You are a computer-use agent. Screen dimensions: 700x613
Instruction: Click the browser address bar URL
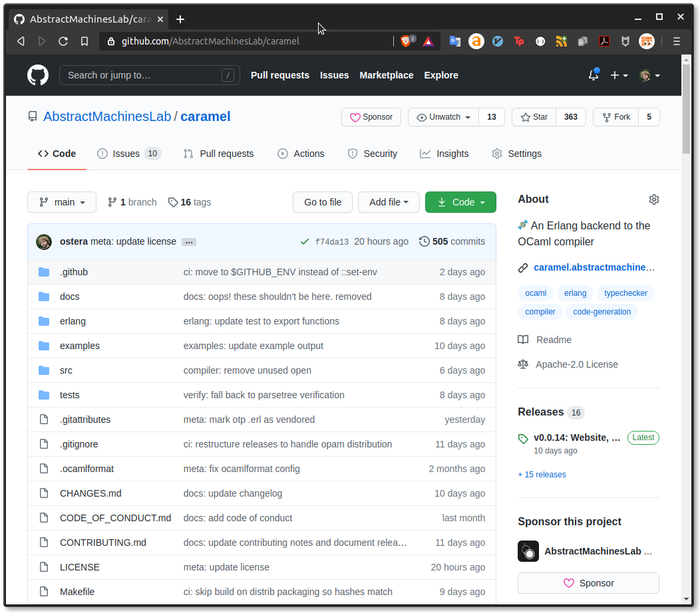[x=210, y=41]
